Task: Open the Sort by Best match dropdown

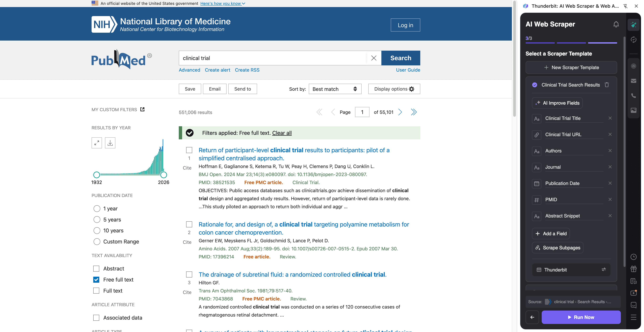Action: 335,89
